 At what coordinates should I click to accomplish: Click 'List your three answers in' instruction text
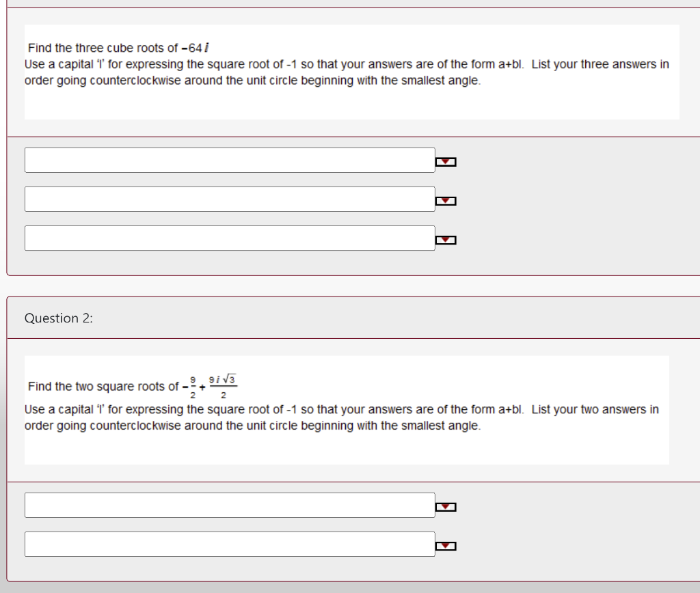600,64
